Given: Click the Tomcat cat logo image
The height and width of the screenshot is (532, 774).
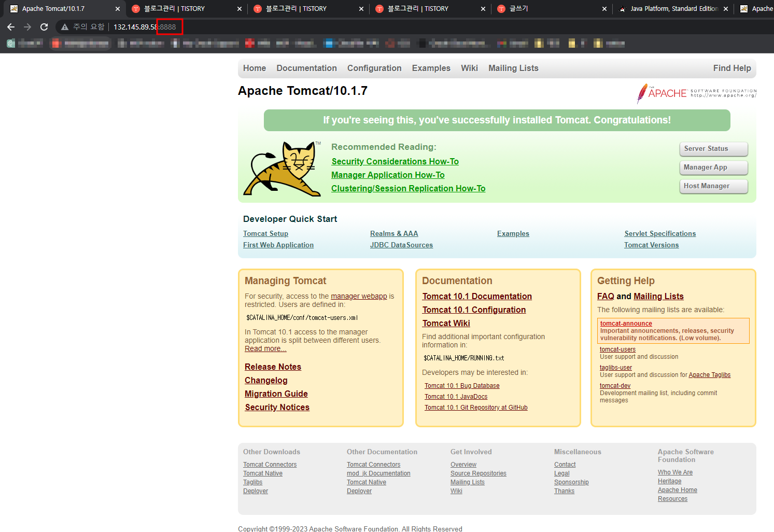Looking at the screenshot, I should pyautogui.click(x=282, y=169).
